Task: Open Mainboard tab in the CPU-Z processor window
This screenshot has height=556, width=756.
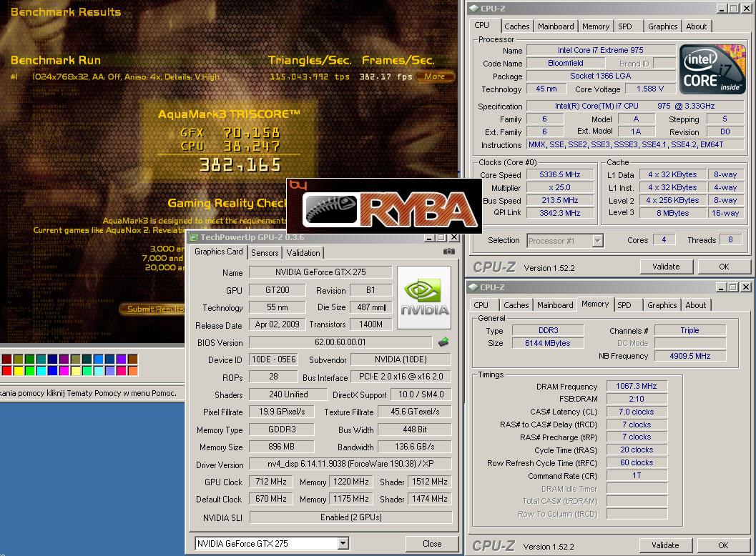Action: point(556,26)
